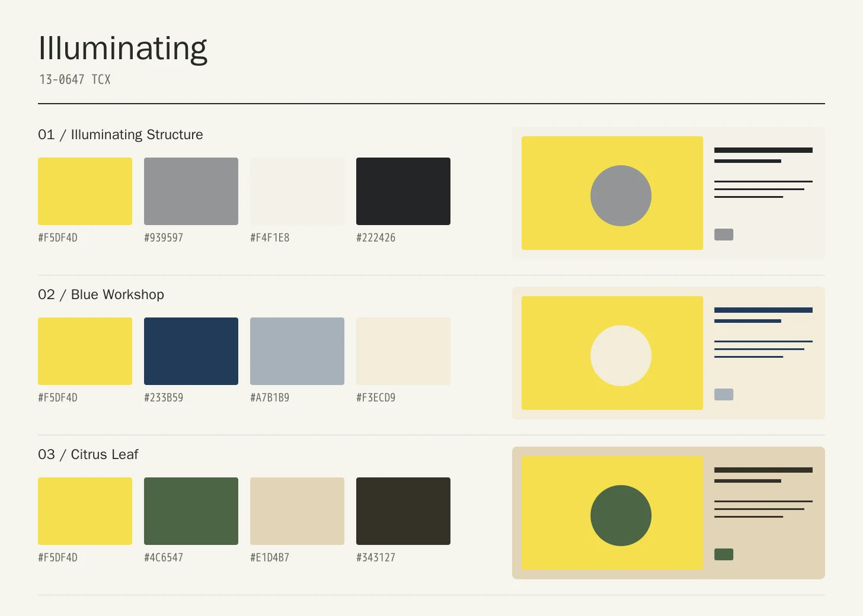The image size is (863, 616).
Task: Click the hex code text "#4C6547"
Action: [x=164, y=557]
